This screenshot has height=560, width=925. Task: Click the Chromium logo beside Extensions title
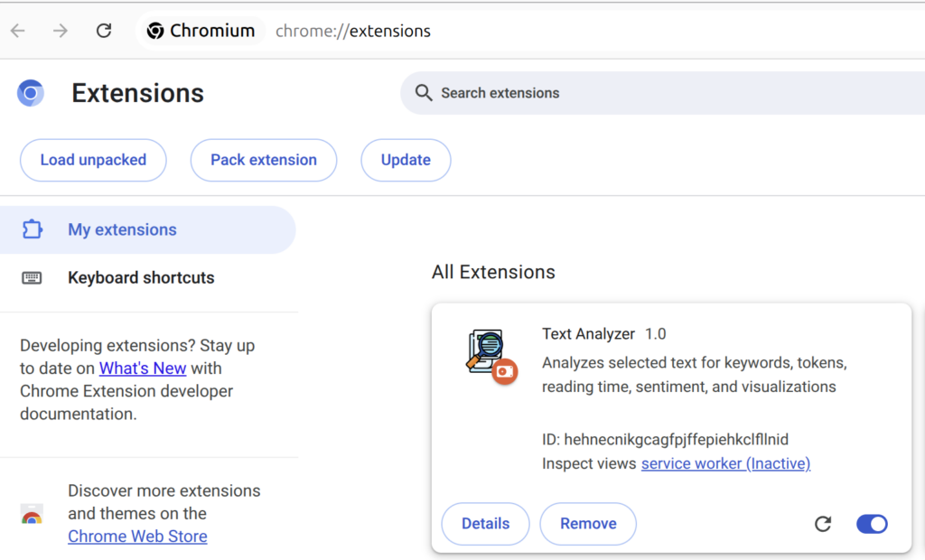31,93
